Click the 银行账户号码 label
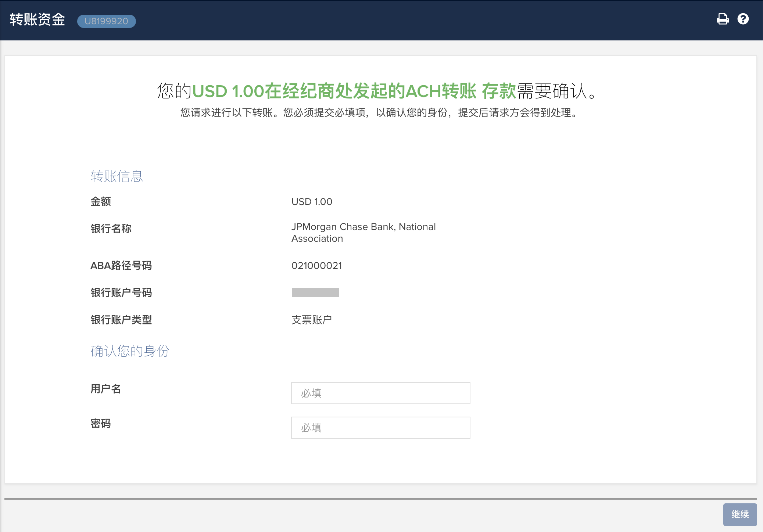 (x=121, y=292)
